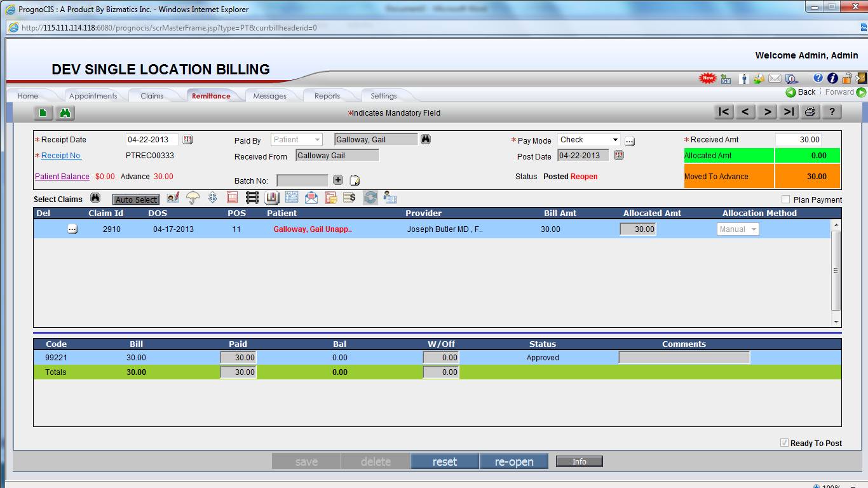Open the Home tab
This screenshot has height=488, width=868.
click(x=28, y=96)
